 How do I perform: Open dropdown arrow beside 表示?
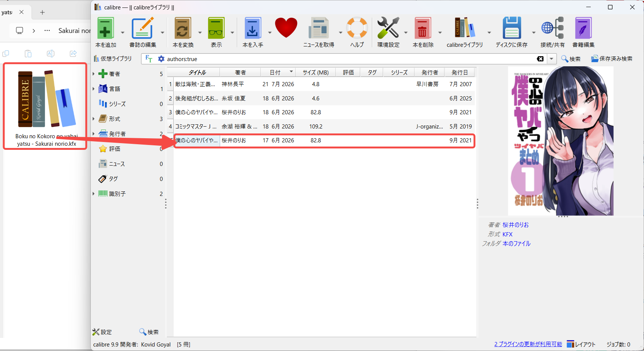coord(232,33)
